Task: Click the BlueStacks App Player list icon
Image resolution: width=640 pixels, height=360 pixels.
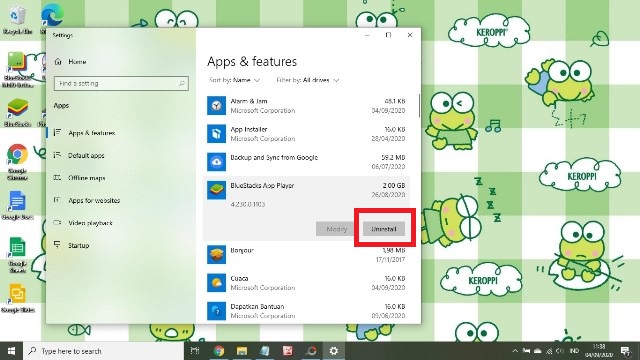Action: coord(216,190)
